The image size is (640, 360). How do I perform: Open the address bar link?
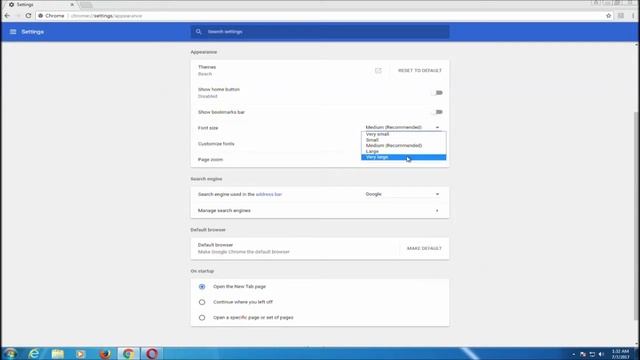point(269,194)
